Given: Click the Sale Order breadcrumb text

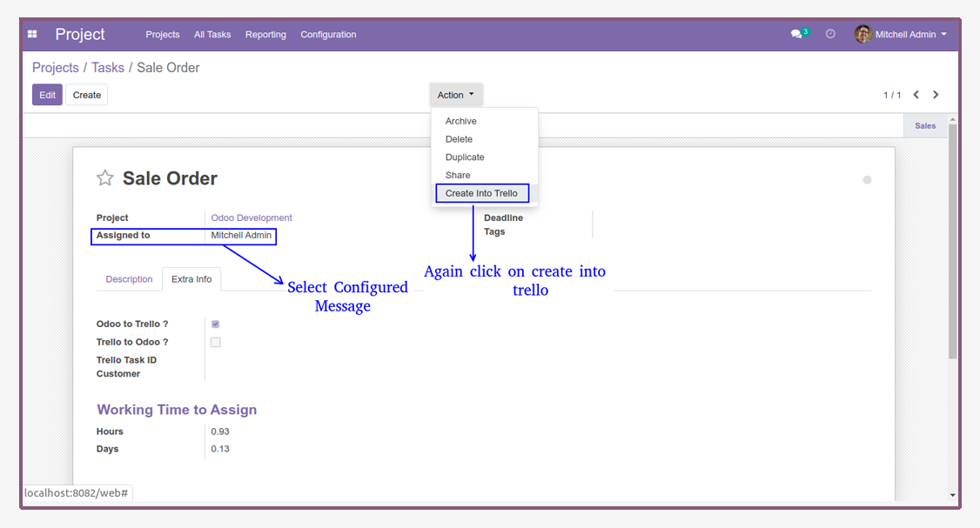Looking at the screenshot, I should coord(168,68).
